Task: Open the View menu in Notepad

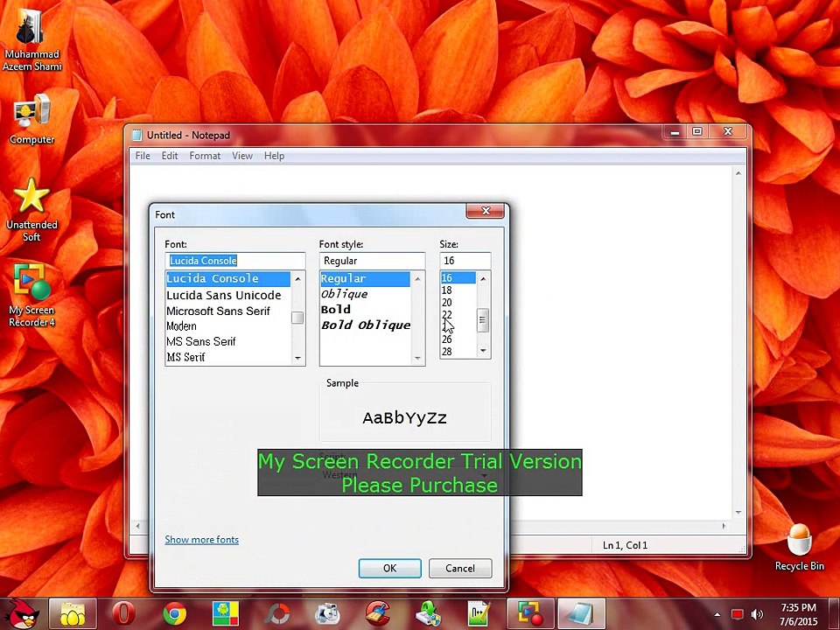Action: click(x=242, y=156)
